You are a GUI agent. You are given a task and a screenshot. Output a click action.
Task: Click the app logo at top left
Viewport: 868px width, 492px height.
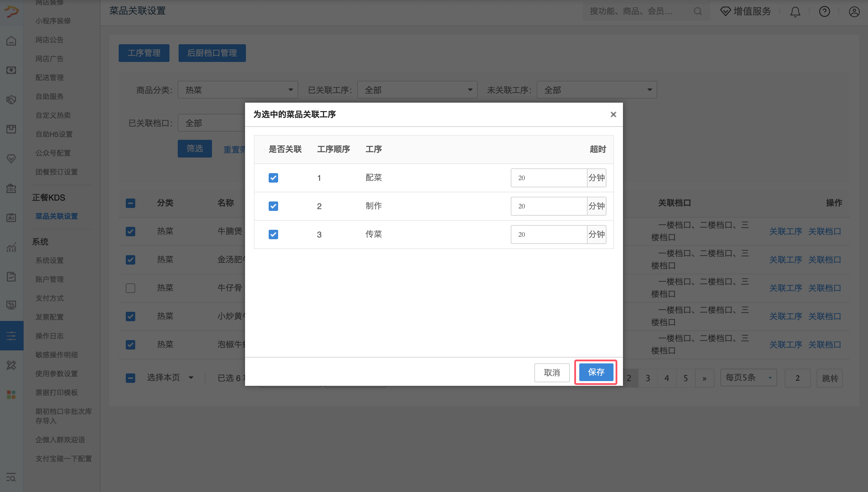coord(11,11)
